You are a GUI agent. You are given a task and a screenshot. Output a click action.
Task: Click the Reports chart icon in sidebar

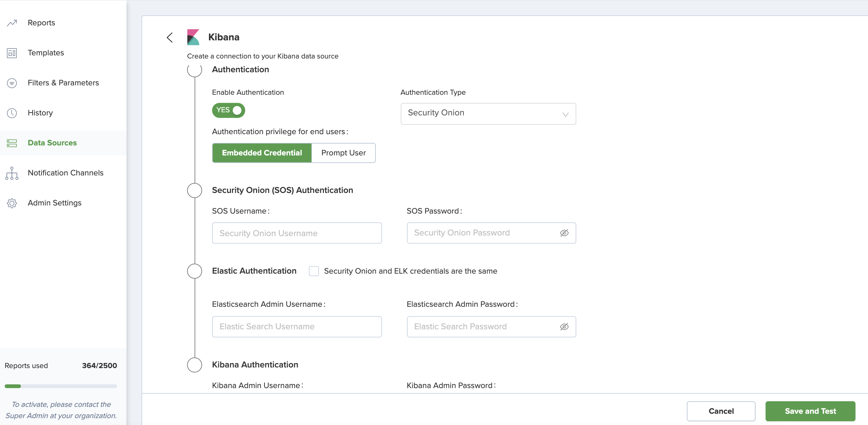[12, 23]
